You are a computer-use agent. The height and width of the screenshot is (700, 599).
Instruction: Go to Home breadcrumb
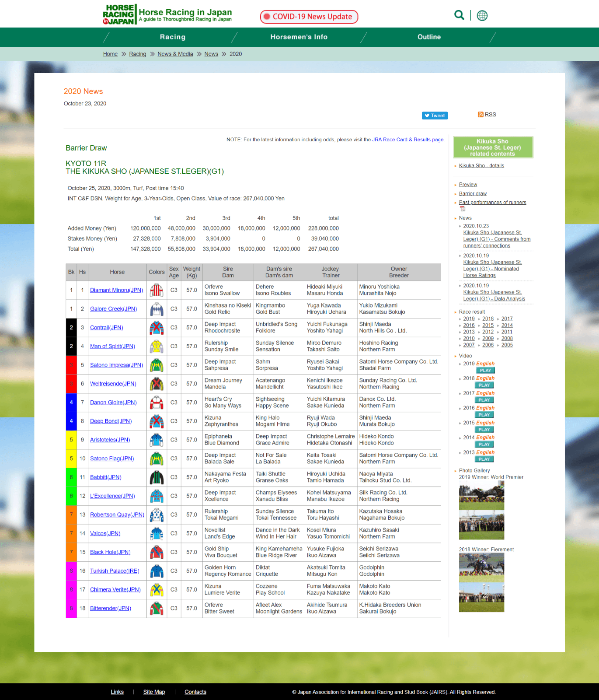110,54
